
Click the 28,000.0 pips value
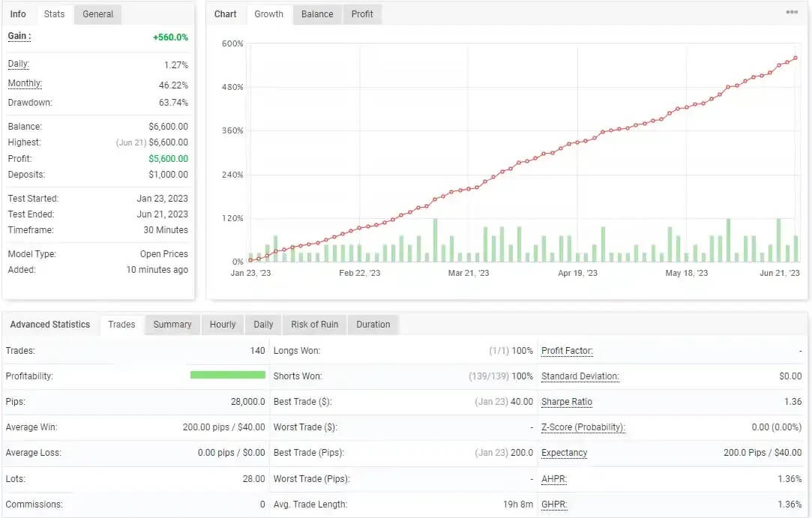coord(247,402)
